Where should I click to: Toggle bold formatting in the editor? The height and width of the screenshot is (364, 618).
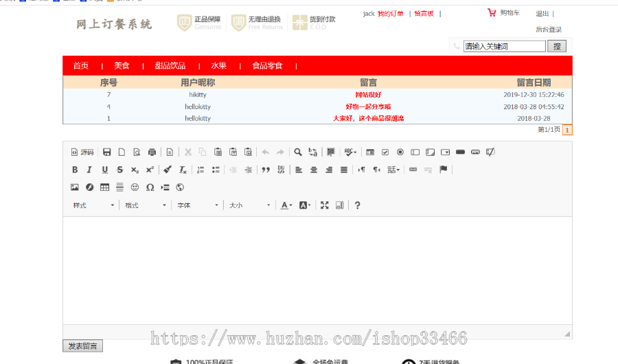point(75,170)
